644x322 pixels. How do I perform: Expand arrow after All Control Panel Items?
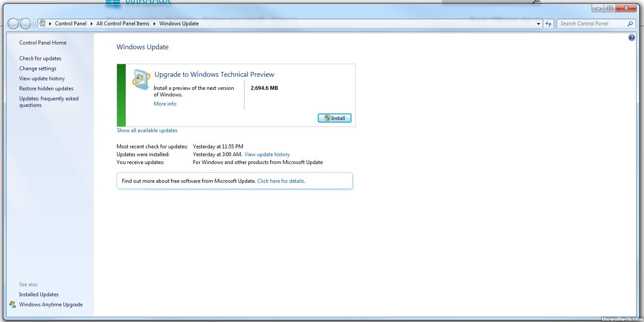(x=154, y=24)
